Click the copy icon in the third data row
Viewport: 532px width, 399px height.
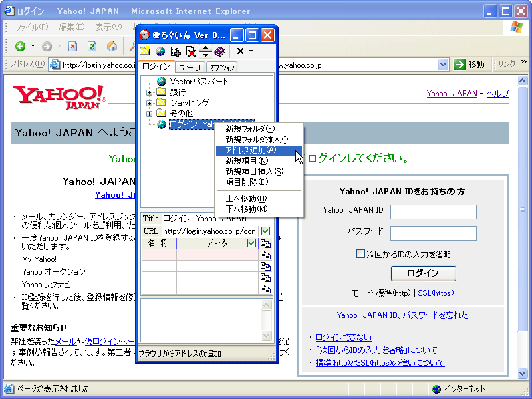[x=265, y=277]
